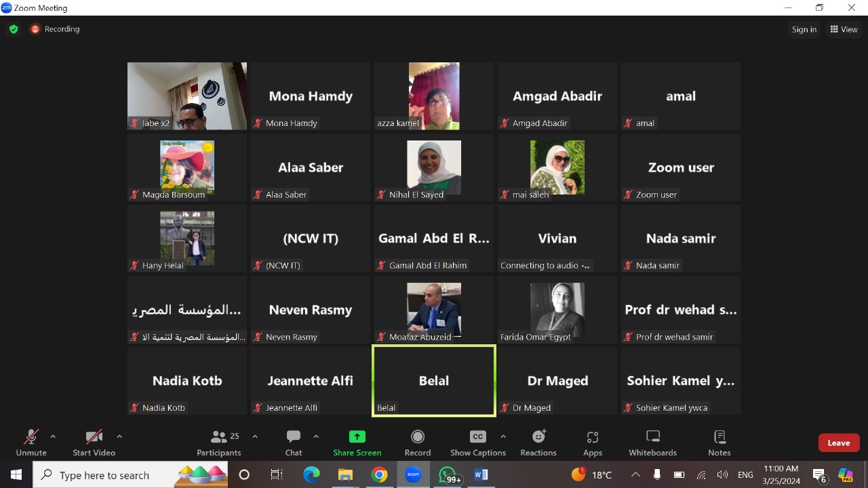
Task: Click the green encryption shield icon
Action: tap(14, 29)
